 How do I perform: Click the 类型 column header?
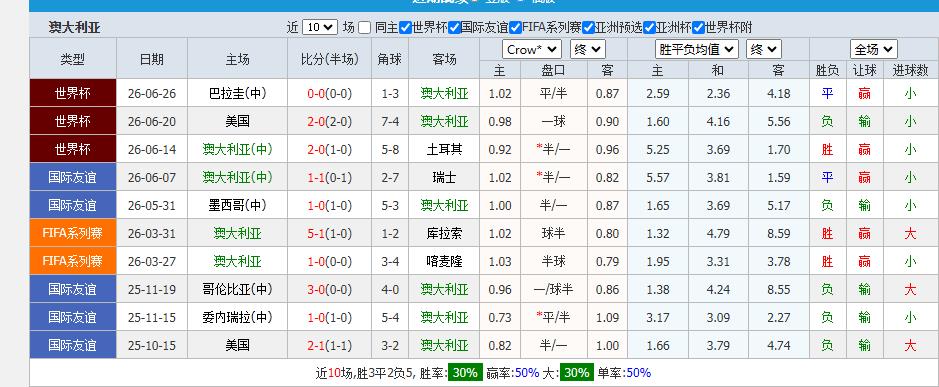coord(72,59)
